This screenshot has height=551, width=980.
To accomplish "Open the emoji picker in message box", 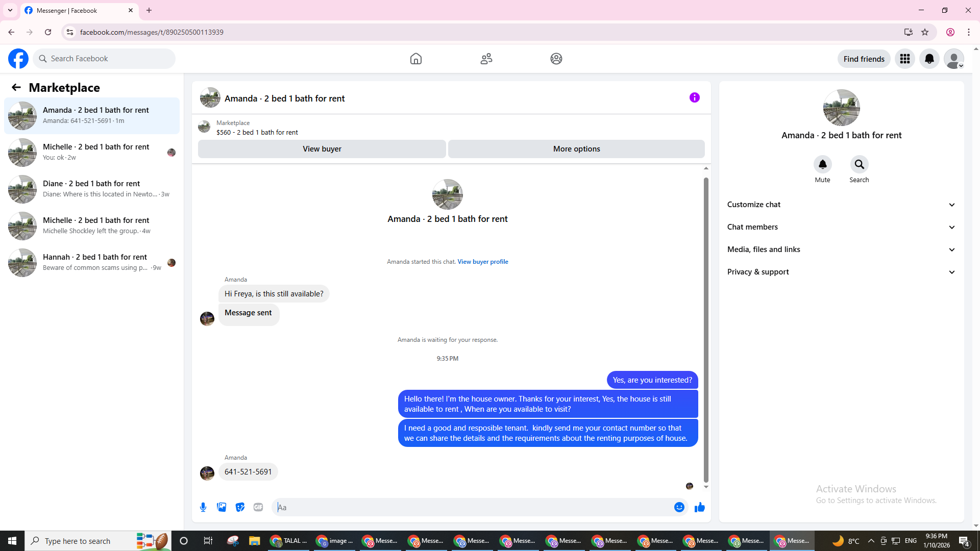I will [x=679, y=507].
